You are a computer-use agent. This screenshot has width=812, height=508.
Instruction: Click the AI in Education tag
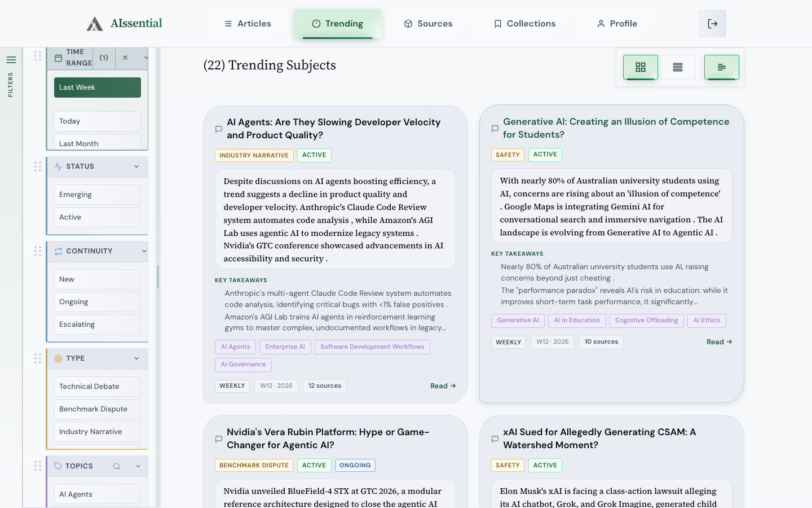tap(577, 321)
